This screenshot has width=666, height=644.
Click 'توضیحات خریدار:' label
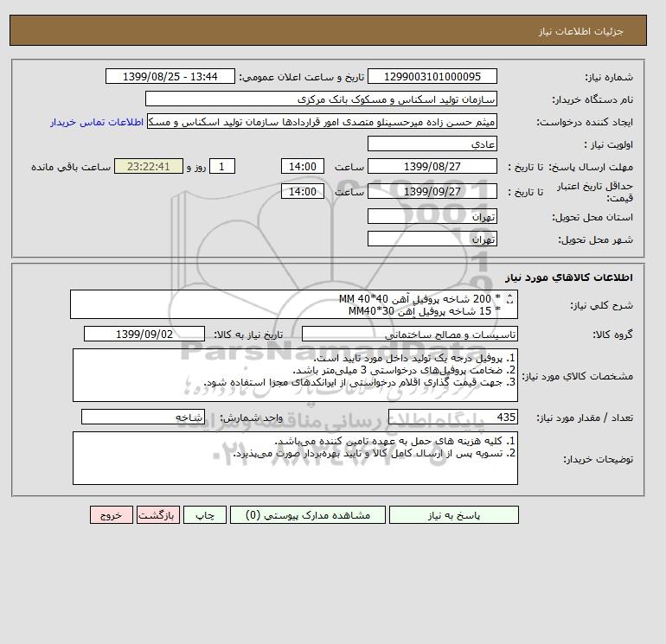coord(598,459)
